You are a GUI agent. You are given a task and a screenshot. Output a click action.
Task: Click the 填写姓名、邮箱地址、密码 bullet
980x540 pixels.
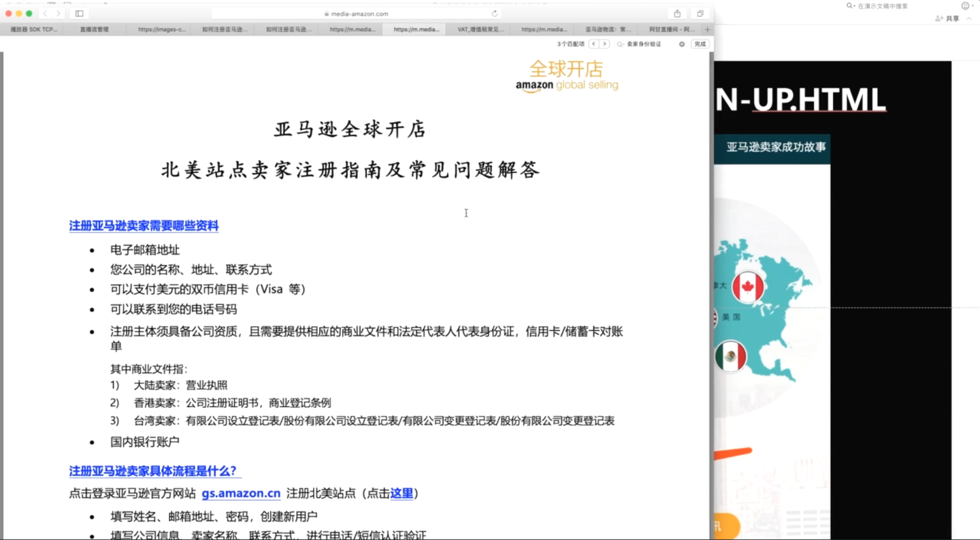click(x=214, y=517)
